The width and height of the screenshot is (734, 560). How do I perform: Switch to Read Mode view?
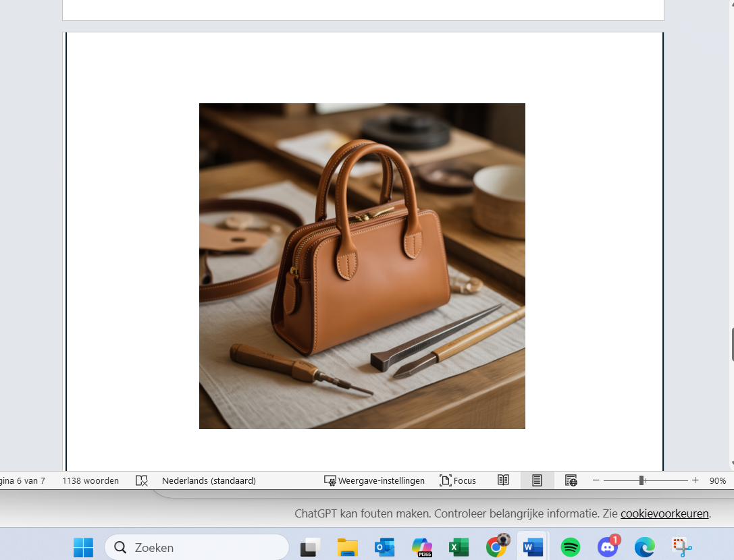point(503,480)
